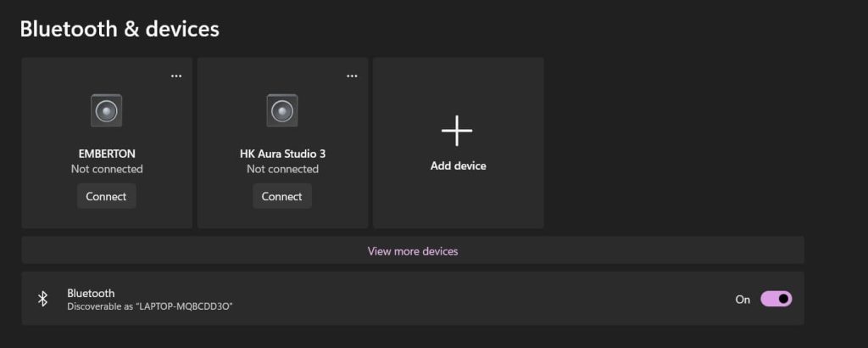Click the plus icon to add device
868x348 pixels.
click(x=458, y=131)
